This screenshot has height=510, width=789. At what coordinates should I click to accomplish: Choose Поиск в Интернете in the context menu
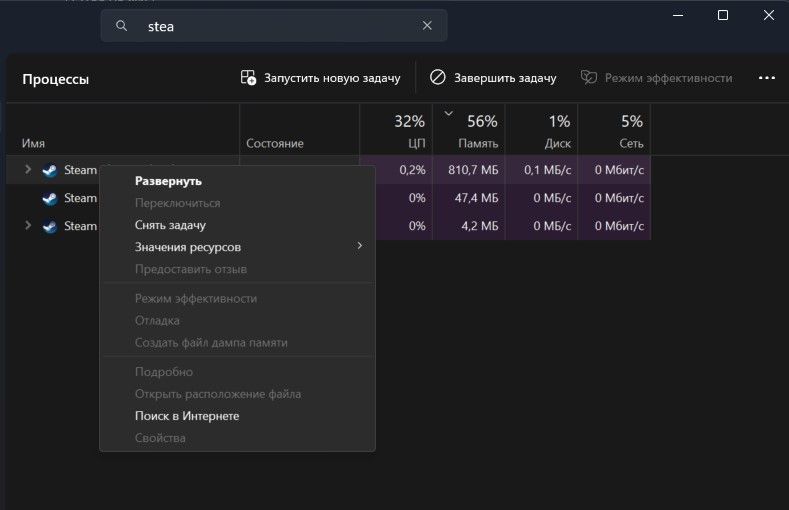[187, 416]
